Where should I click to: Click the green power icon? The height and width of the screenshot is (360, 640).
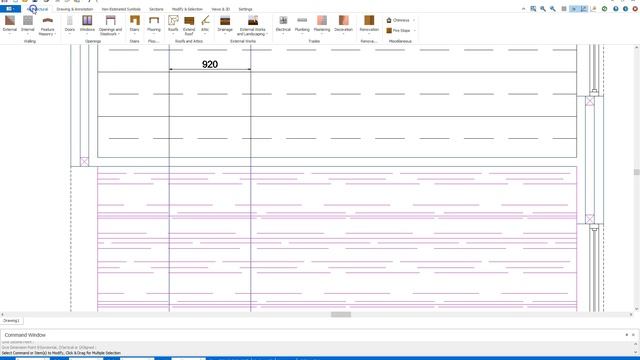tap(604, 9)
